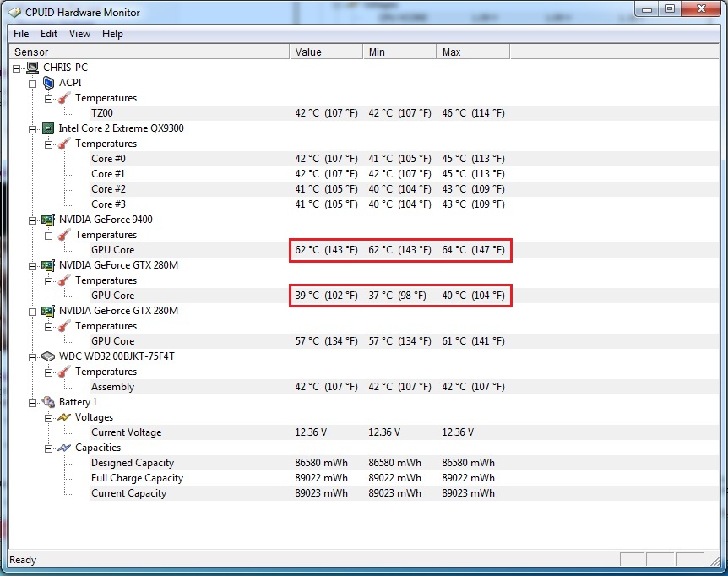The image size is (728, 576).
Task: Click the Max column header
Action: [x=473, y=52]
